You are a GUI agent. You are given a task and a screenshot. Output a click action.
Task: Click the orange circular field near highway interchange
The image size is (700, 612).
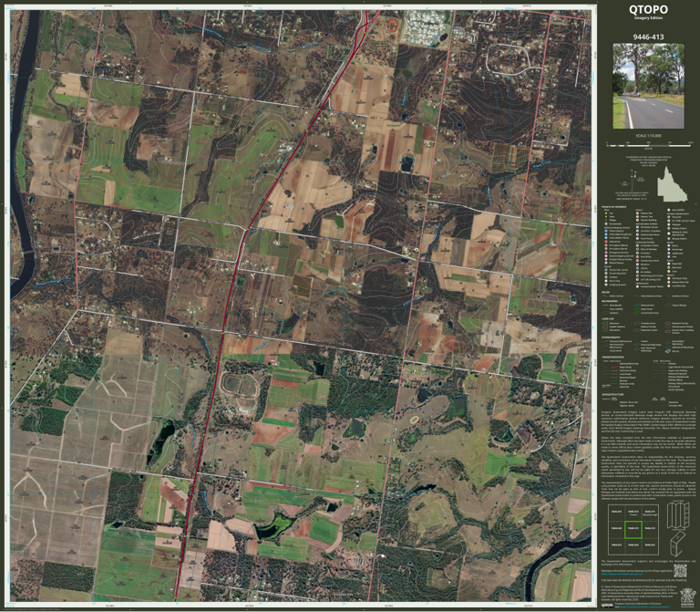393,24
